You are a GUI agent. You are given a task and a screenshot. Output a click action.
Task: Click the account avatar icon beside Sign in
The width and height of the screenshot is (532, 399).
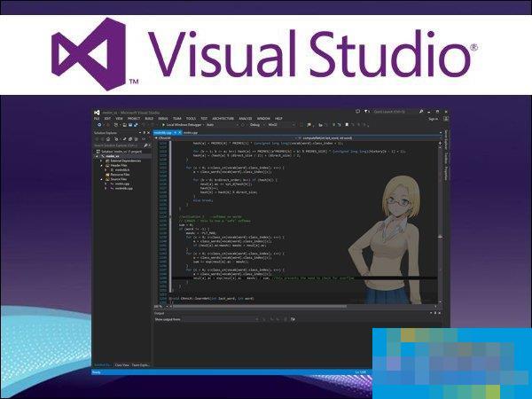tap(446, 119)
